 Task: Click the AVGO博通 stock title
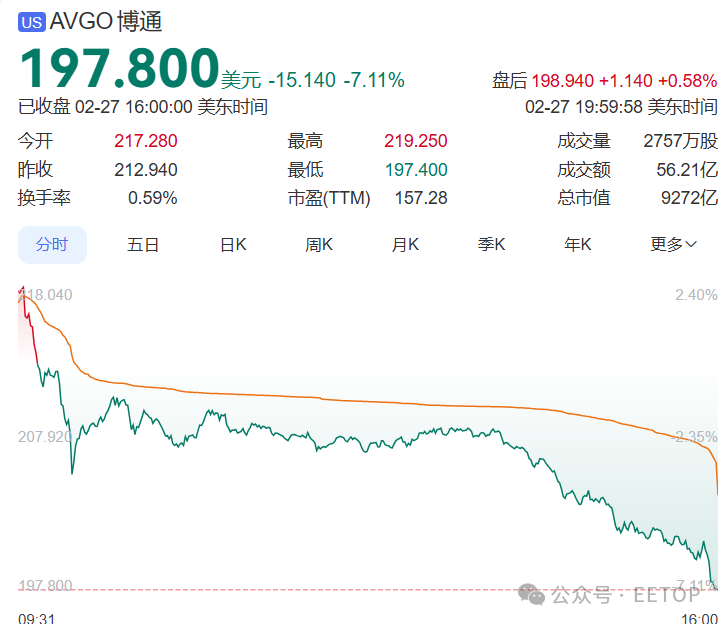tap(104, 21)
